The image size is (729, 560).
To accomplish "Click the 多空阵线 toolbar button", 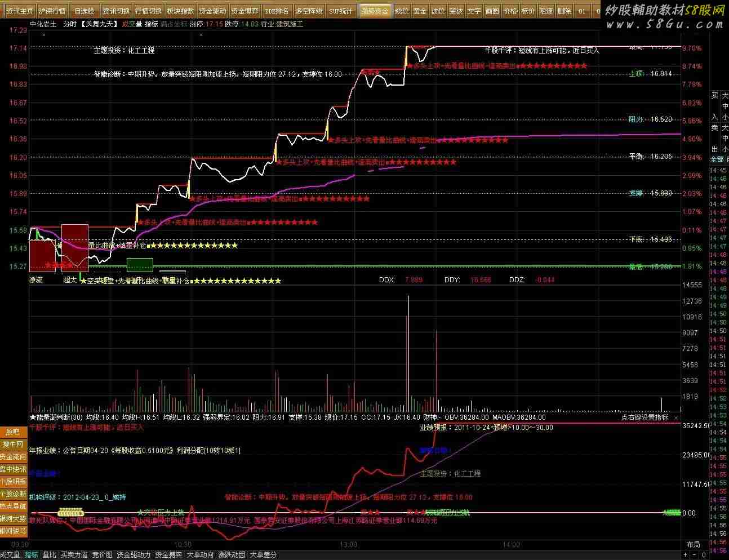I will (x=309, y=11).
